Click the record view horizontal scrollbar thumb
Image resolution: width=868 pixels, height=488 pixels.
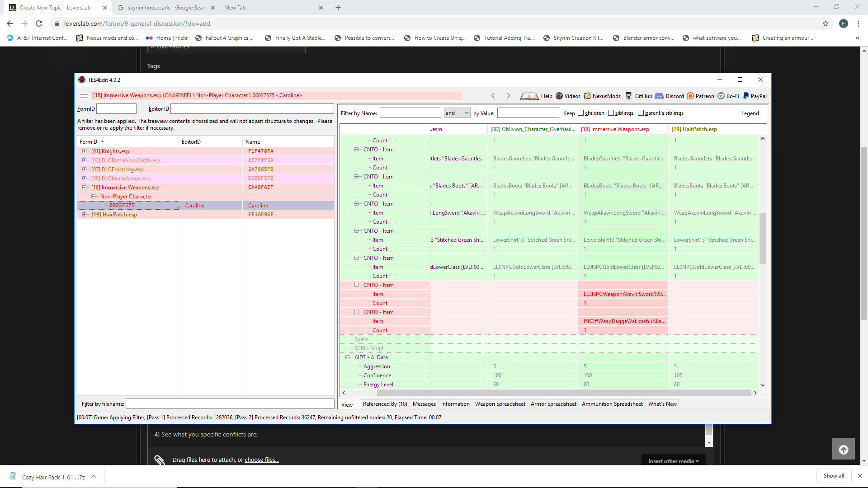(564, 393)
